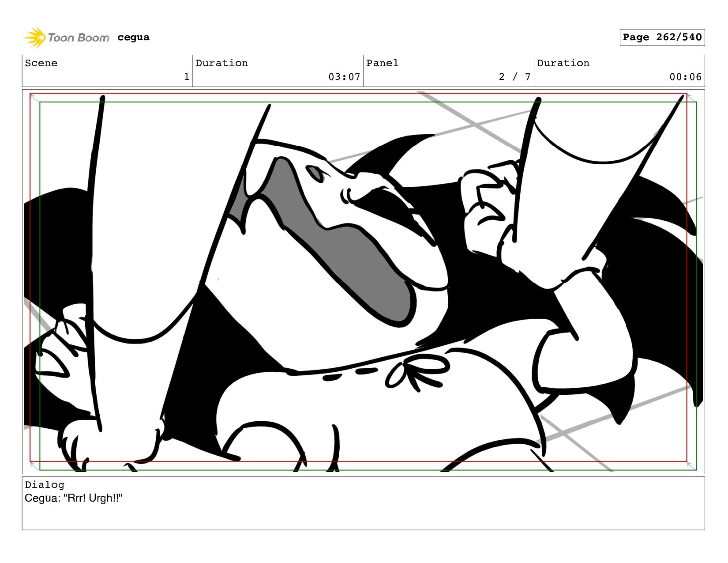This screenshot has height=563, width=728.
Task: Select scene duration value '03:07'
Action: coord(344,77)
